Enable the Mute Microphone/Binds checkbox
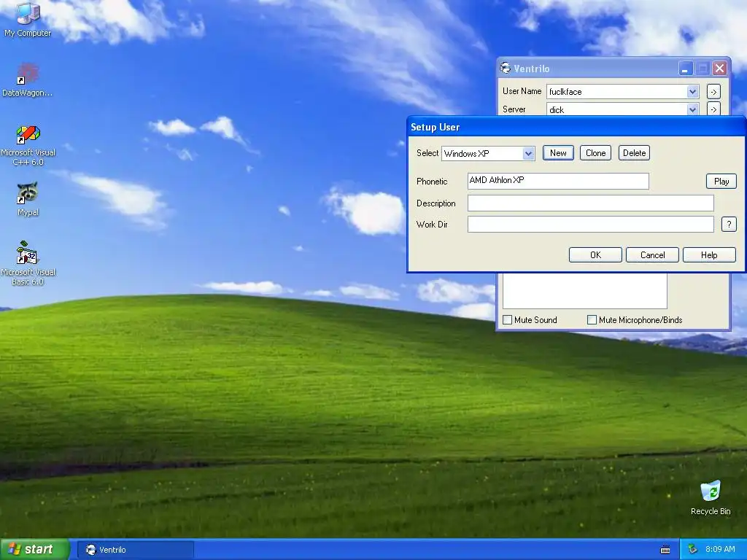 [x=592, y=319]
